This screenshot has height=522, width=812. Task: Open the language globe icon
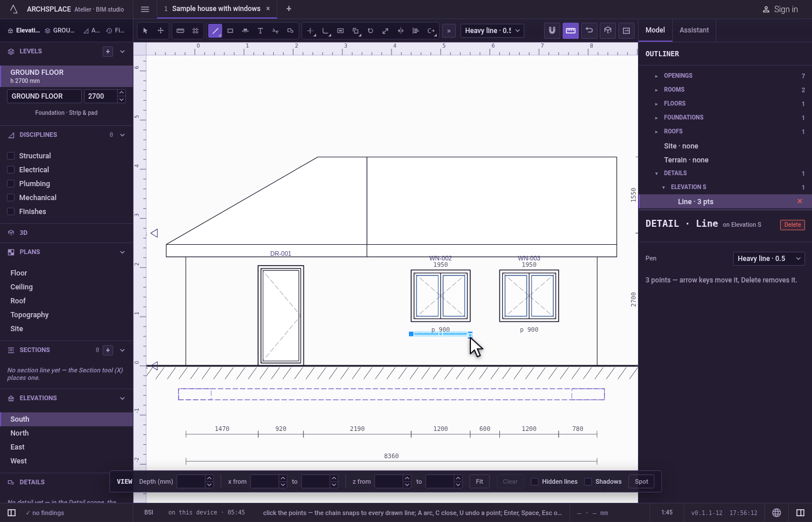pos(777,513)
